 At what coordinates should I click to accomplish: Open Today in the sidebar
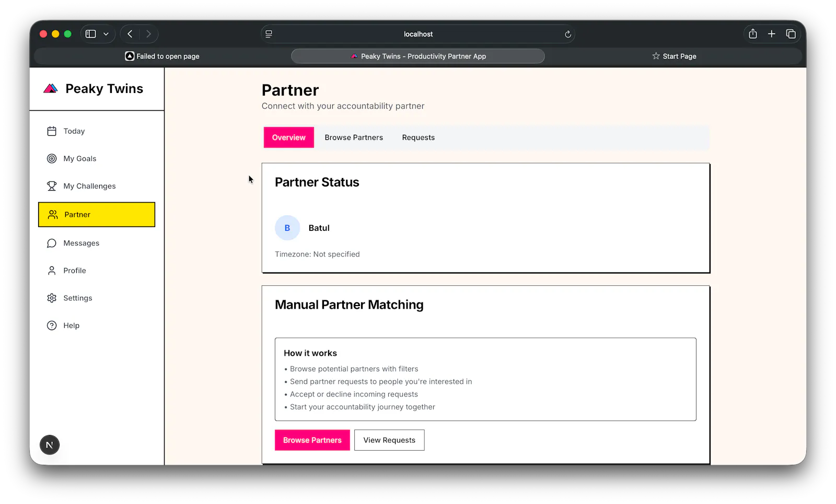click(97, 131)
